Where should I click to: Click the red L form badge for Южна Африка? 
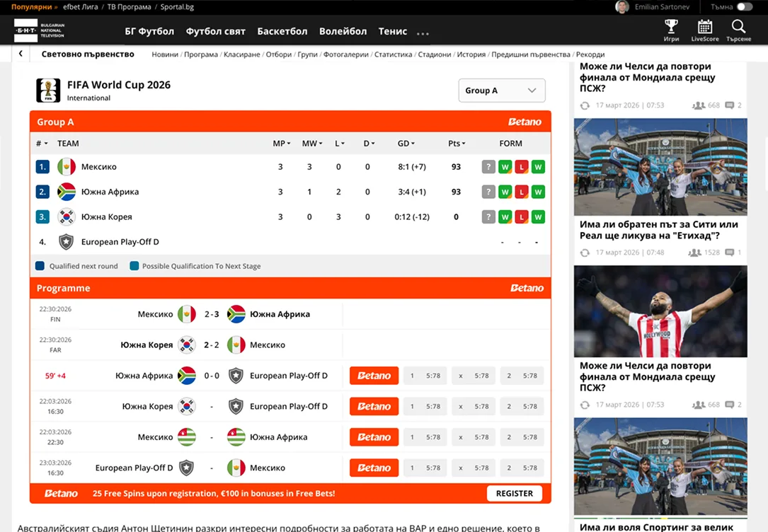pos(522,192)
